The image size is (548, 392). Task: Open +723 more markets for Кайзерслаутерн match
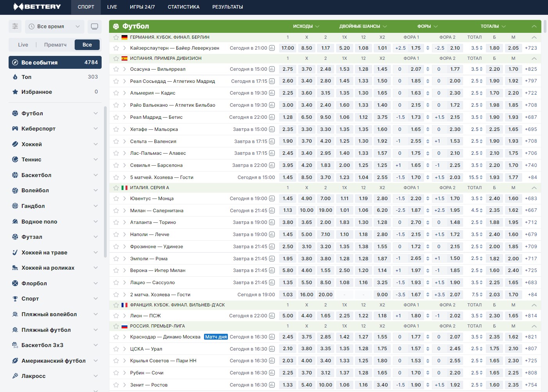531,48
